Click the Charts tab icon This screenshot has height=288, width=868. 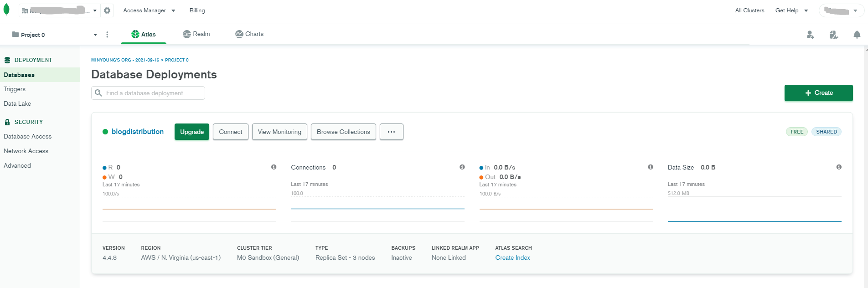click(239, 34)
